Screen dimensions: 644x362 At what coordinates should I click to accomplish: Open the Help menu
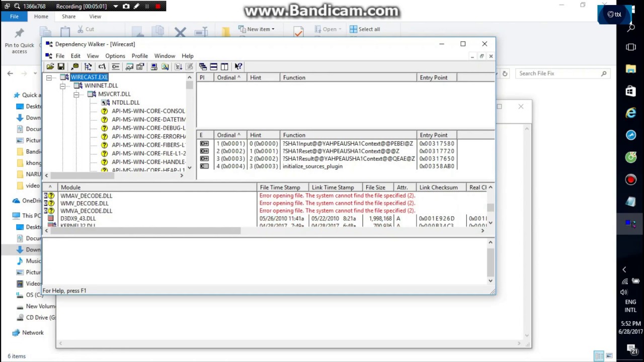(x=188, y=56)
